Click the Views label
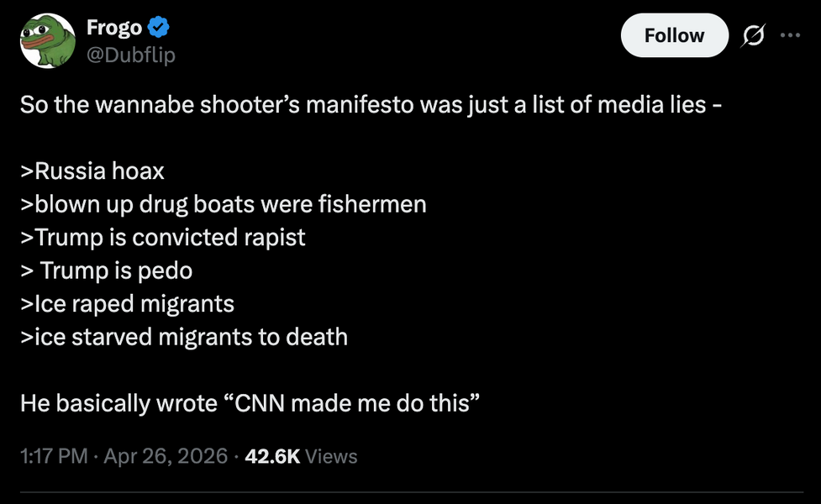Screen dimensions: 821x504 [331, 457]
